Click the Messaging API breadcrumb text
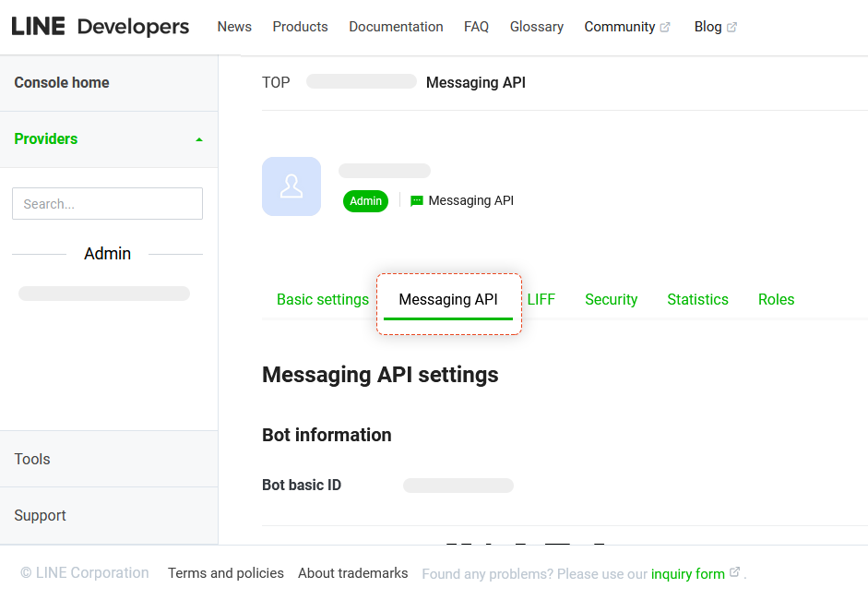The height and width of the screenshot is (600, 868). 476,82
